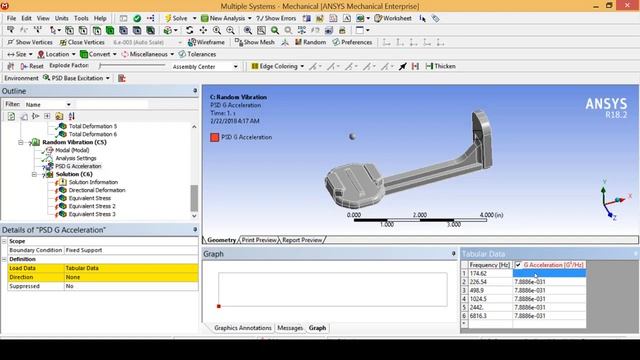Select Analysis Settings in the tree
This screenshot has width=640, height=360.
tap(76, 158)
